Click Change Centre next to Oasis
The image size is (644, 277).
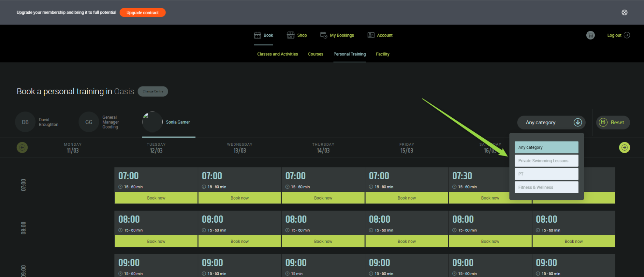[153, 91]
